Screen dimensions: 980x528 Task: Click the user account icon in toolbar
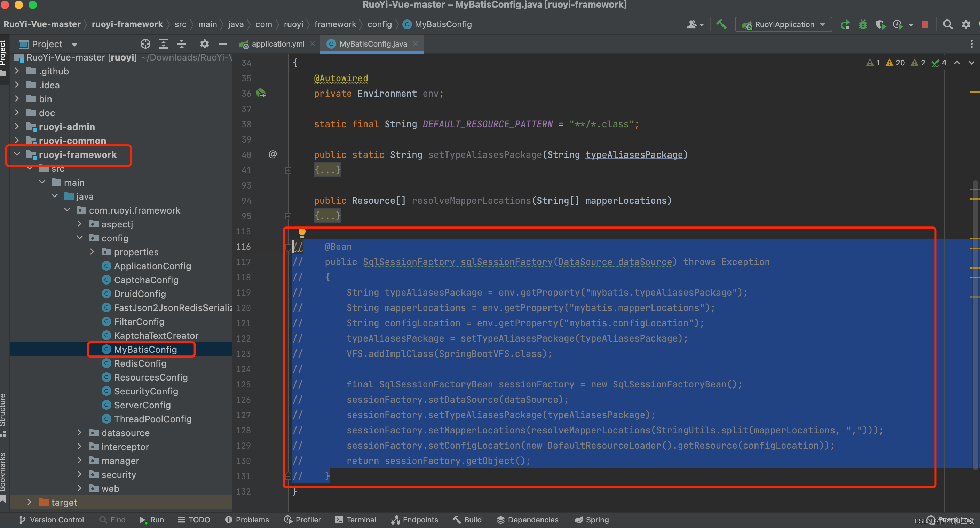[x=695, y=25]
